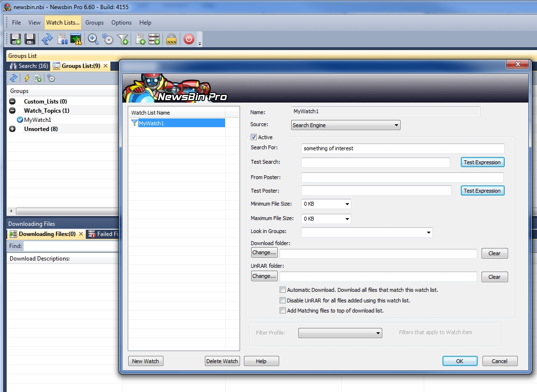Click the Watch List Name column header
The image size is (537, 392).
tap(176, 113)
